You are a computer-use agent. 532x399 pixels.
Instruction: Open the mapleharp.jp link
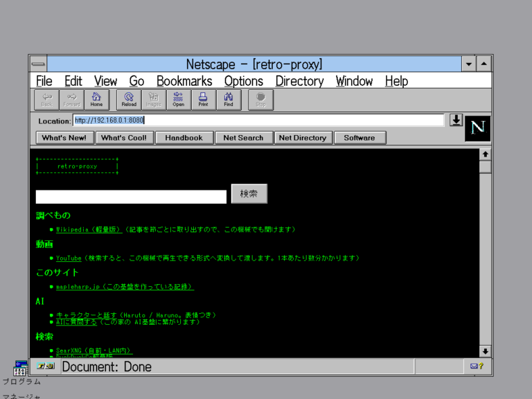[125, 287]
